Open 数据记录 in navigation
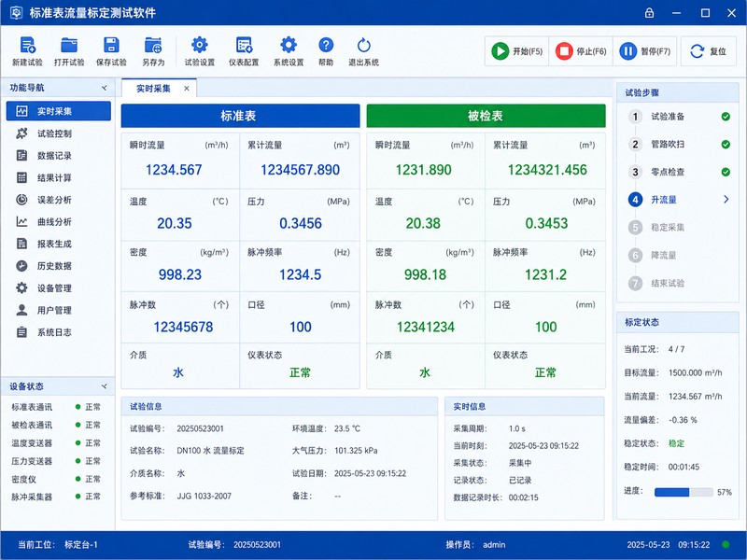747x560 pixels. pyautogui.click(x=59, y=155)
